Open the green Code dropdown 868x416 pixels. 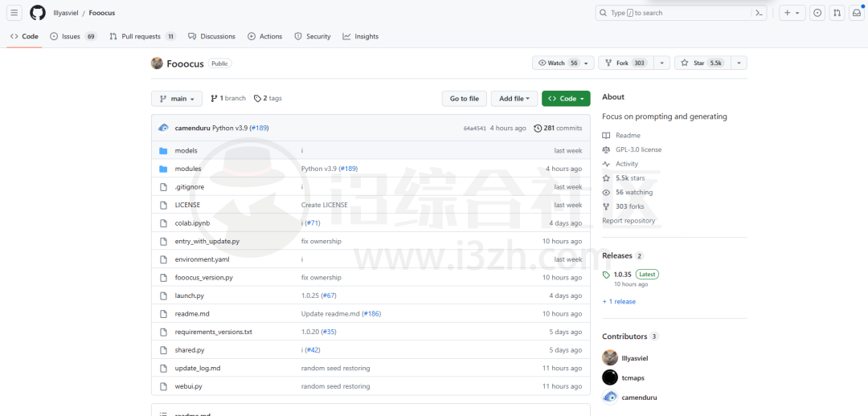[x=566, y=99]
